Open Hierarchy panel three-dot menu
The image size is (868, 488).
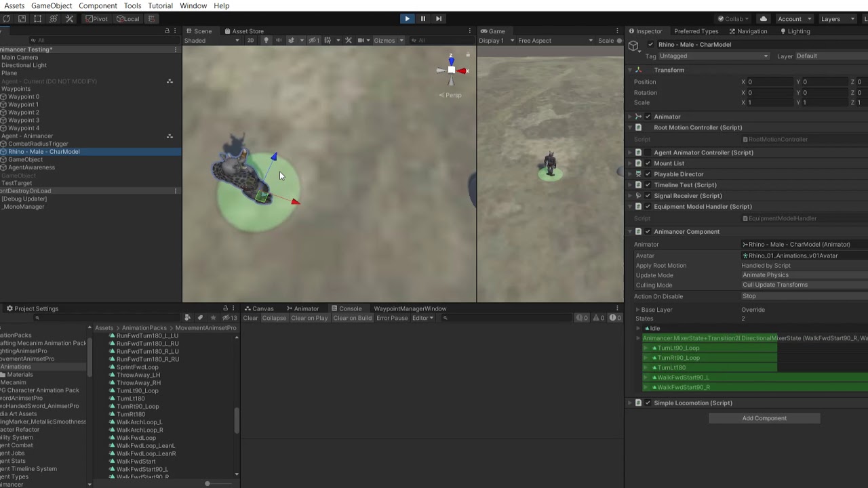click(176, 31)
